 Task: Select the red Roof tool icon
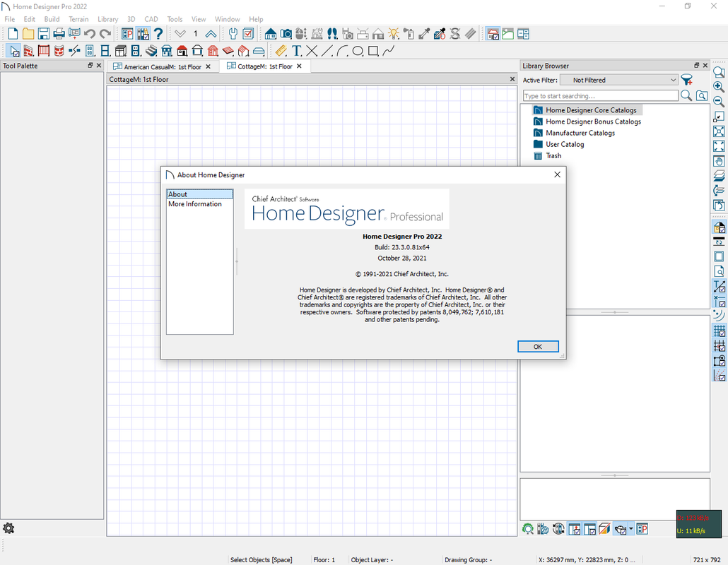pyautogui.click(x=182, y=51)
